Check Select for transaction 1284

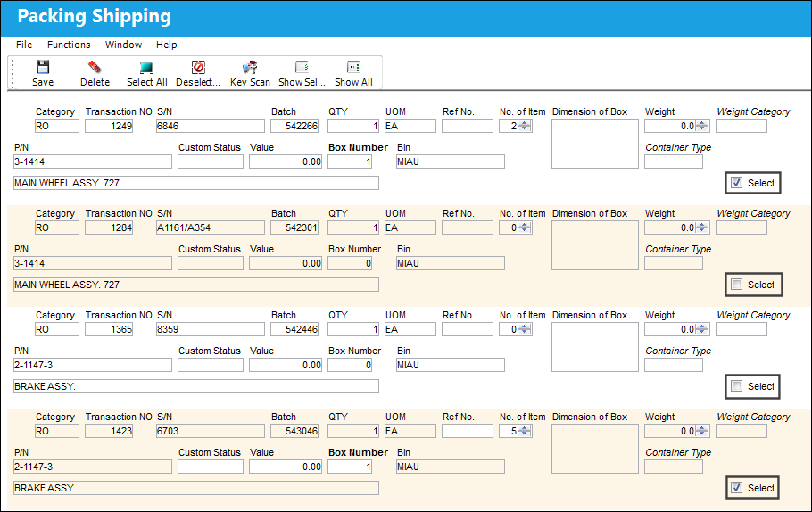coord(736,285)
